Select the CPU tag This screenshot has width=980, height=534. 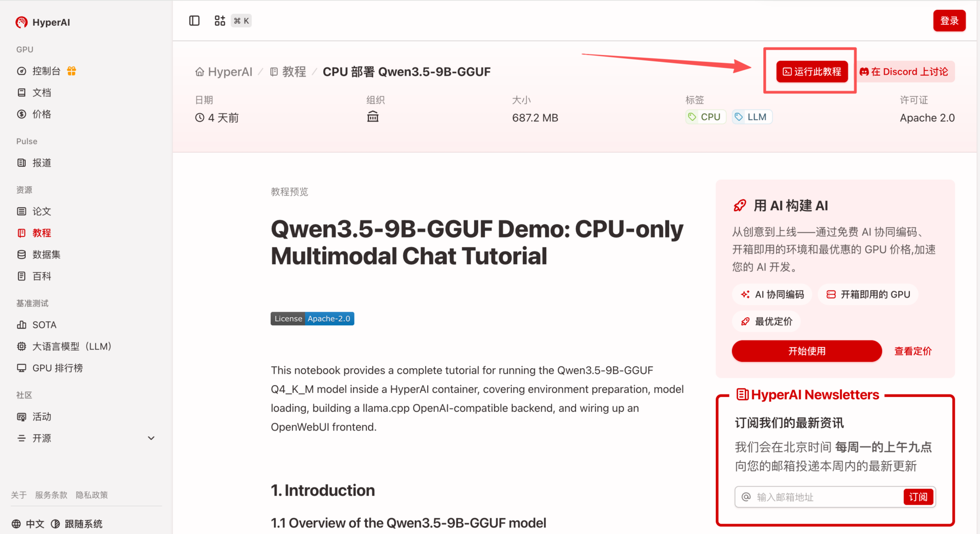[705, 117]
